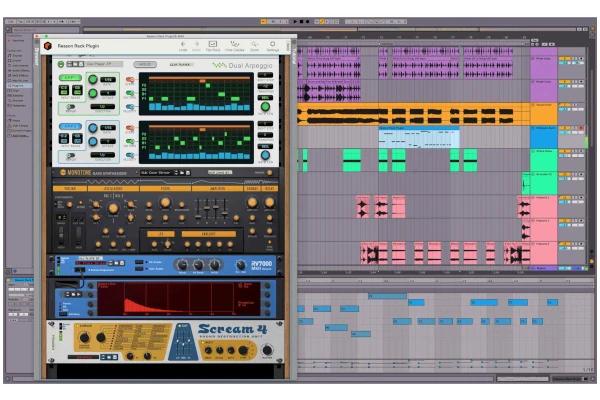Open ARP 2 rate value display
Image resolution: width=600 pixels, height=400 pixels.
tap(108, 128)
